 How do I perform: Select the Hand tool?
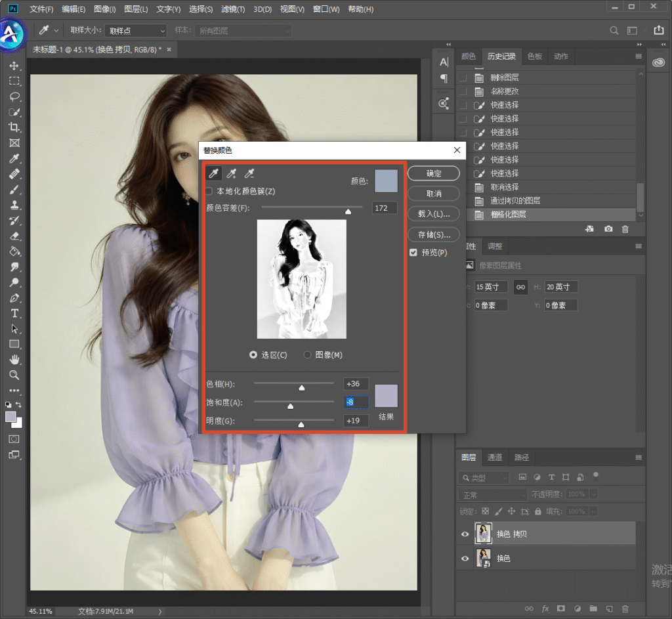(14, 360)
